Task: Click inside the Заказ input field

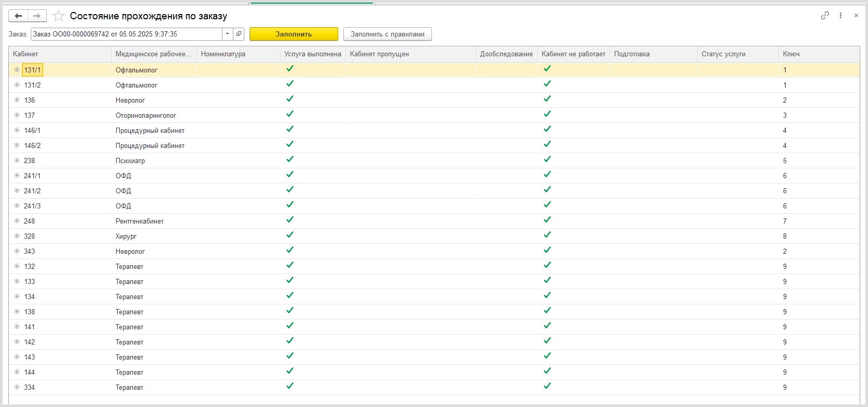Action: [x=126, y=34]
